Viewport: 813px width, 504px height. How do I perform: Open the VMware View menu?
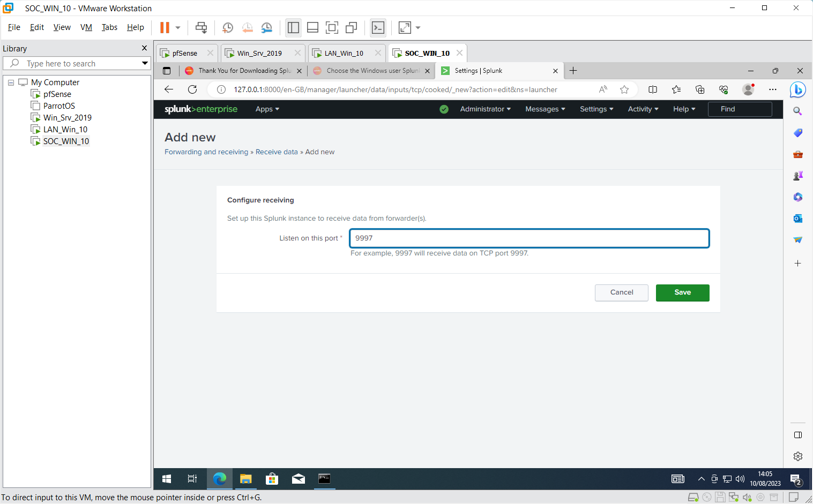62,27
